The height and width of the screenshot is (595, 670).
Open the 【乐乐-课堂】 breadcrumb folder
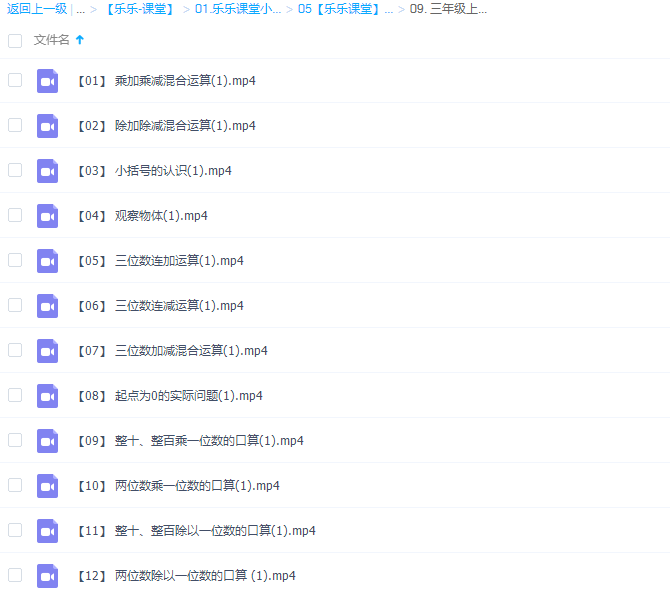139,10
